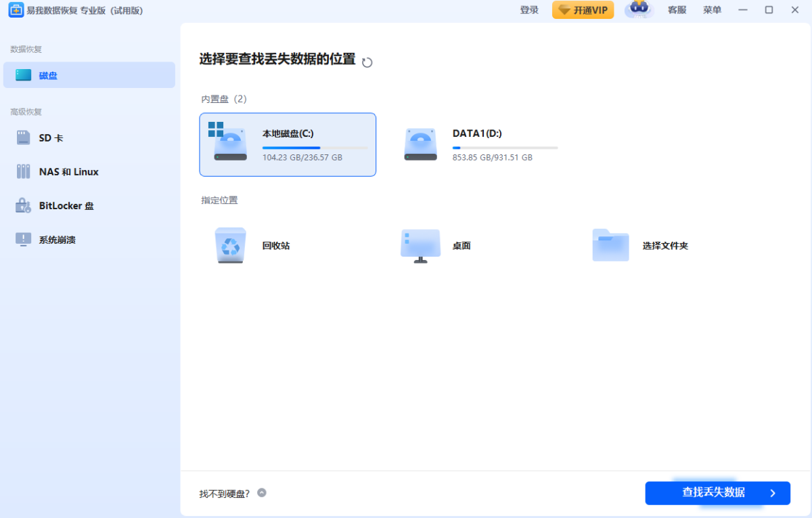Open the 客服 support menu
The image size is (812, 518).
click(x=676, y=9)
